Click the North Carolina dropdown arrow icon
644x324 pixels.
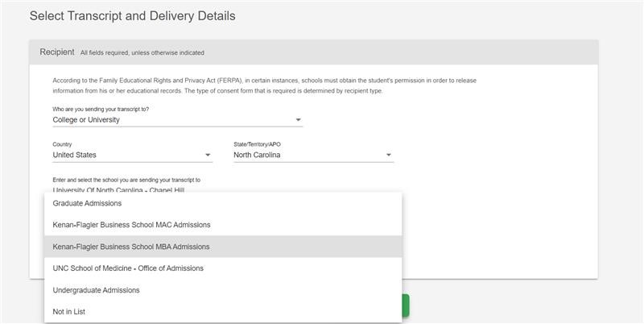pos(389,155)
